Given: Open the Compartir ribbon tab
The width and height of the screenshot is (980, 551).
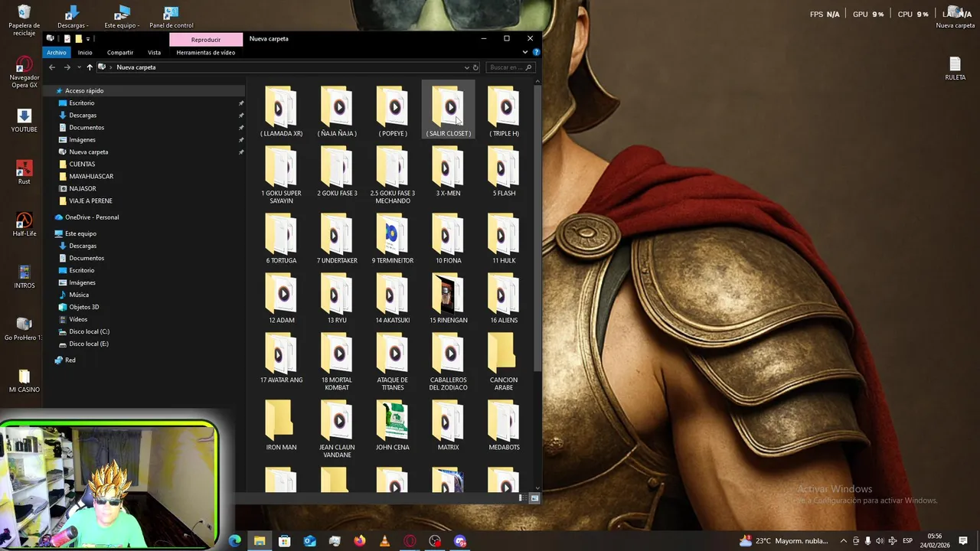Looking at the screenshot, I should click(x=120, y=52).
